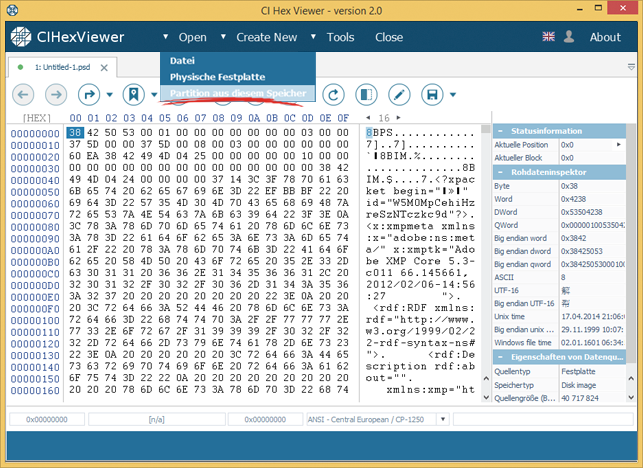Click arrow next to Aktuelle Position value

coord(618,144)
